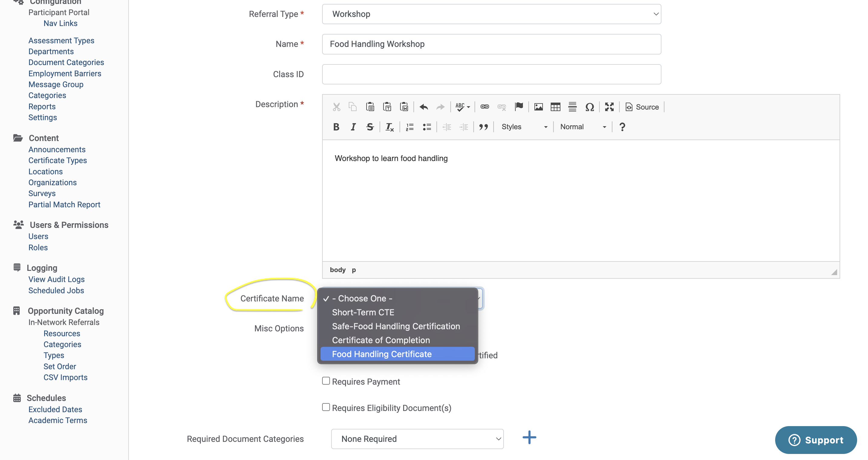Click the special character omega icon

[589, 107]
